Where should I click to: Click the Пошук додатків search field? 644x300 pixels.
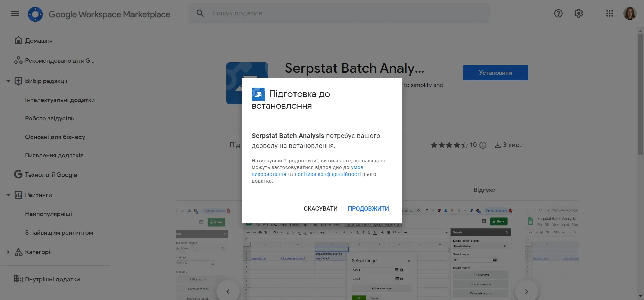[x=339, y=13]
